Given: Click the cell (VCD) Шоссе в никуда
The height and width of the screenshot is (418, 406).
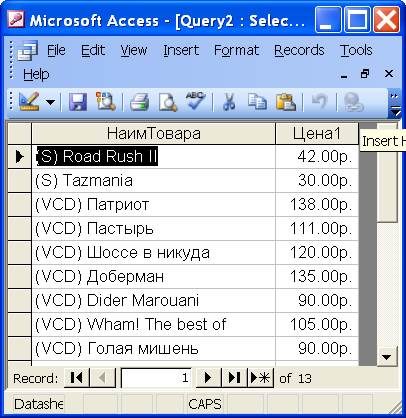Looking at the screenshot, I should tap(154, 253).
